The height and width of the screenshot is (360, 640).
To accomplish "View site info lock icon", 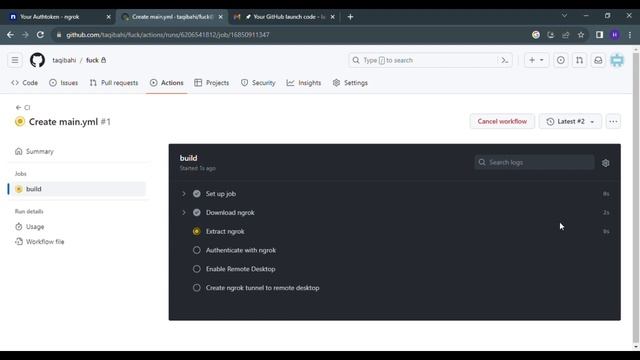I will pos(59,35).
